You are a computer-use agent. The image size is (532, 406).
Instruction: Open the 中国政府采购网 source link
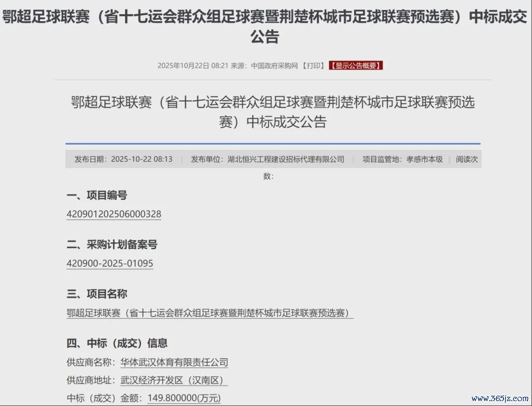(x=274, y=66)
